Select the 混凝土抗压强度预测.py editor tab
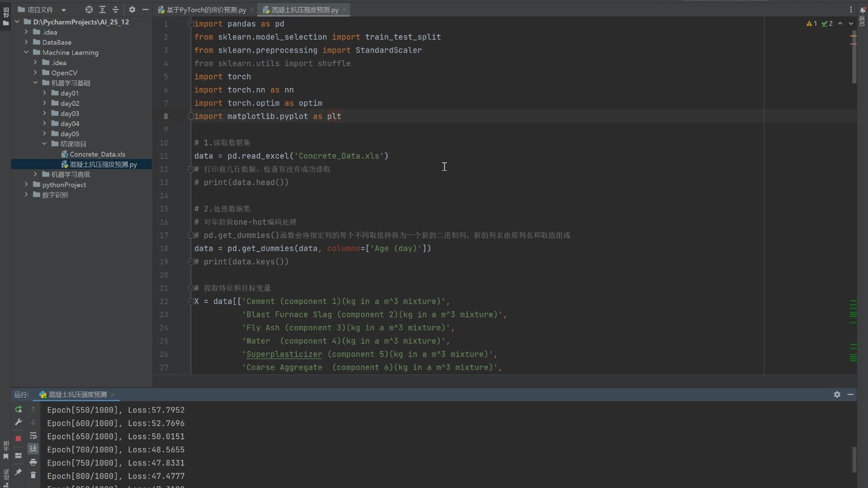 point(304,10)
